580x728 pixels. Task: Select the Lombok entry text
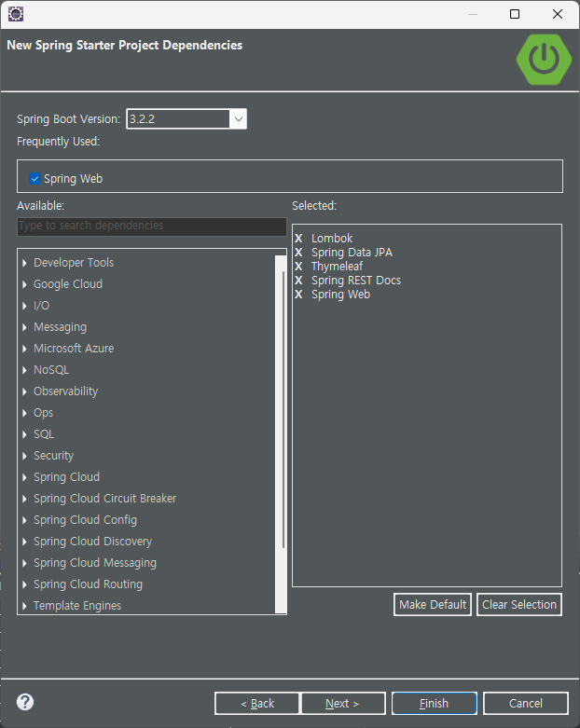[x=332, y=239]
